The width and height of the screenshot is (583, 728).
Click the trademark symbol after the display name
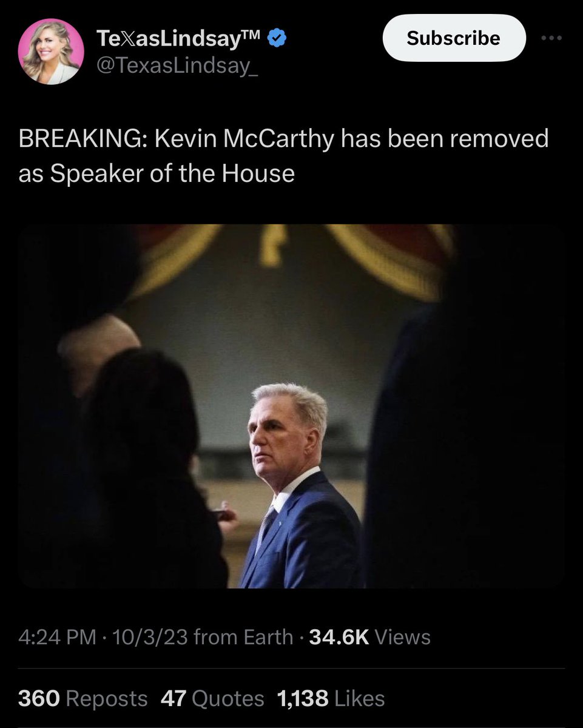tap(252, 34)
